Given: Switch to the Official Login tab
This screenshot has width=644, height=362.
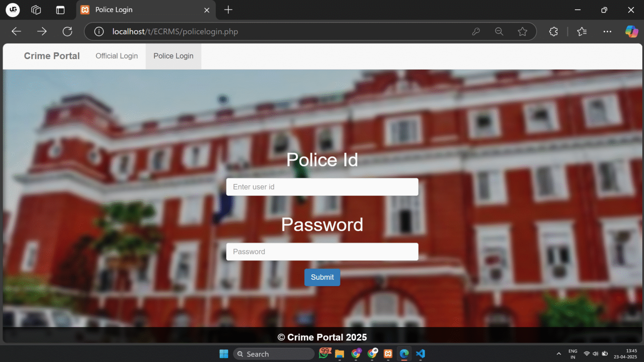Looking at the screenshot, I should click(117, 56).
